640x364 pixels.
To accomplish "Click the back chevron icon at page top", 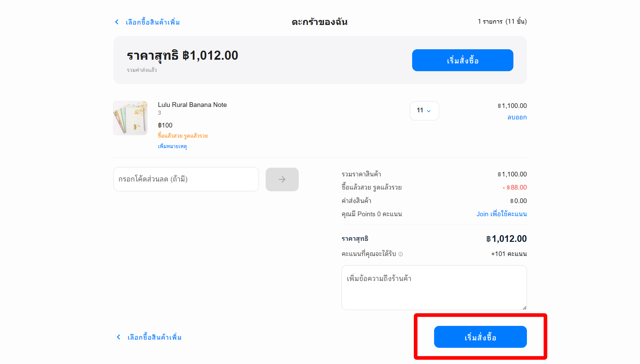I will (117, 22).
